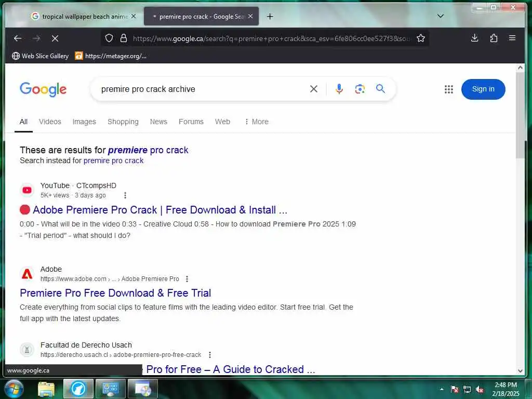The height and width of the screenshot is (399, 532).
Task: Clear the Google search box
Action: (x=314, y=89)
